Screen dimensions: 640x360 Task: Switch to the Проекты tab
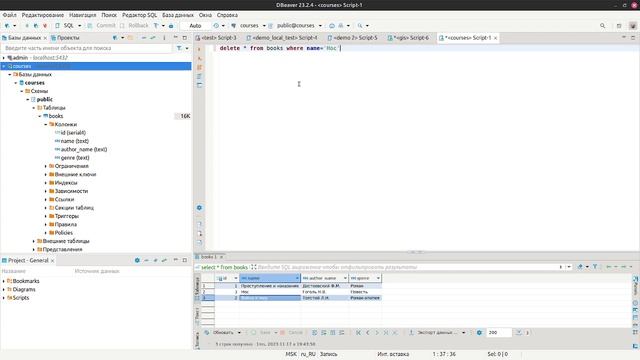pyautogui.click(x=65, y=38)
